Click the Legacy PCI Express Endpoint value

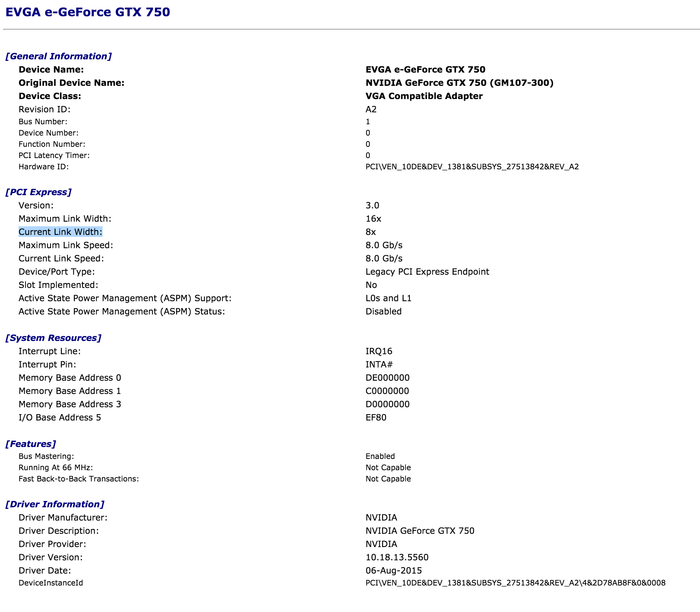pos(427,272)
